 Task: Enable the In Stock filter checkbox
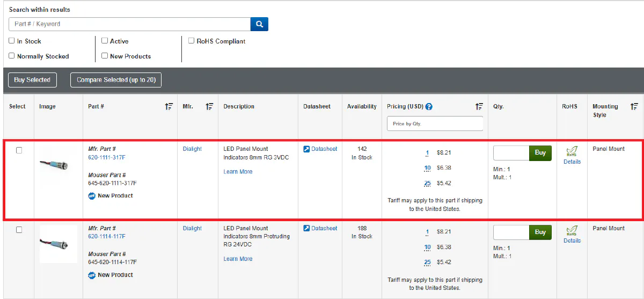click(12, 41)
